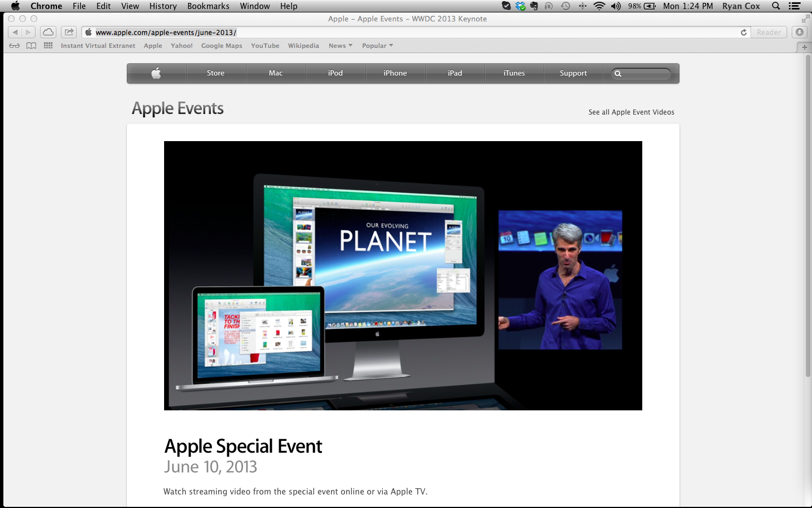Open the iPhone section of Apple's site
The width and height of the screenshot is (812, 508).
coord(395,73)
